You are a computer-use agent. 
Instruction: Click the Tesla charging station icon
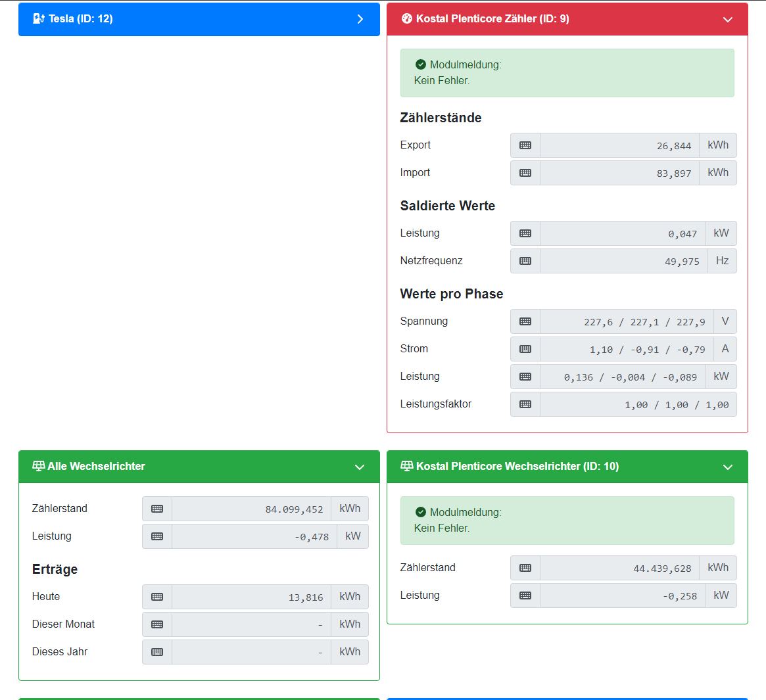(39, 18)
